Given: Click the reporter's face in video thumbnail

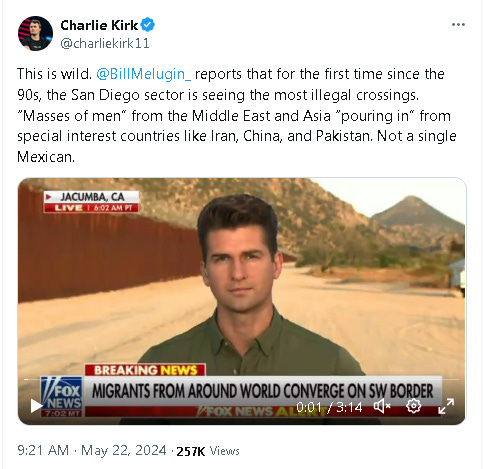Looking at the screenshot, I should (x=239, y=260).
